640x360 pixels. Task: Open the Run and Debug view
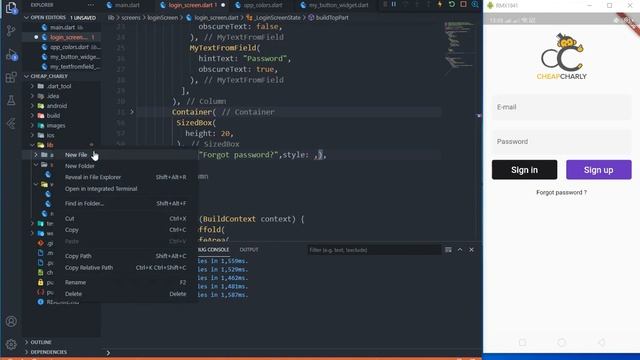tap(11, 55)
